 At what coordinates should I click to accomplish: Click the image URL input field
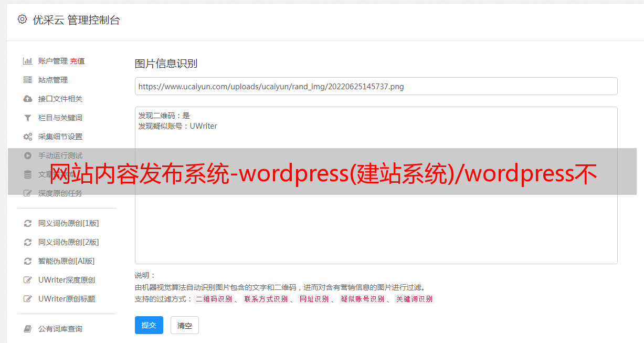(376, 86)
